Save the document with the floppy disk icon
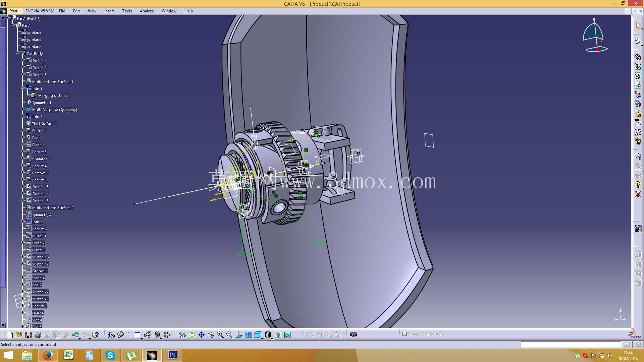644x362 pixels. 29,335
